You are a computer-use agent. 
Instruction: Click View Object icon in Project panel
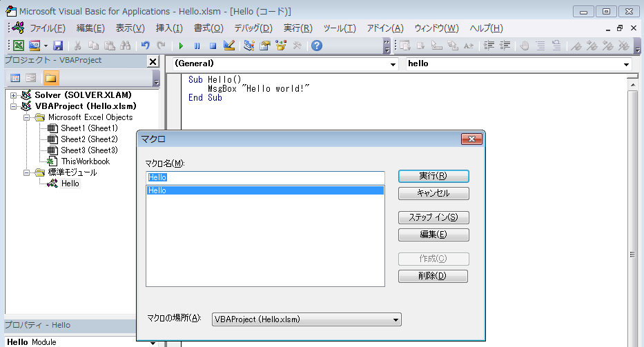[31, 78]
